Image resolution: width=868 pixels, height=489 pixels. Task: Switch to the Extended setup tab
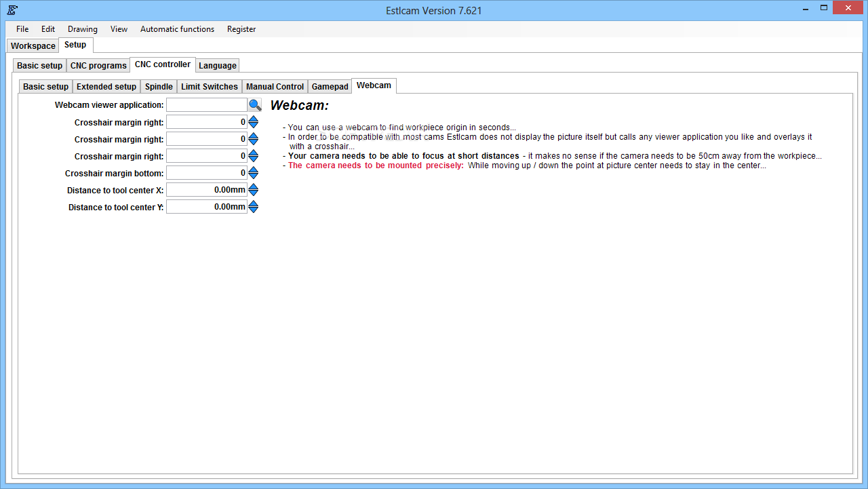(106, 87)
